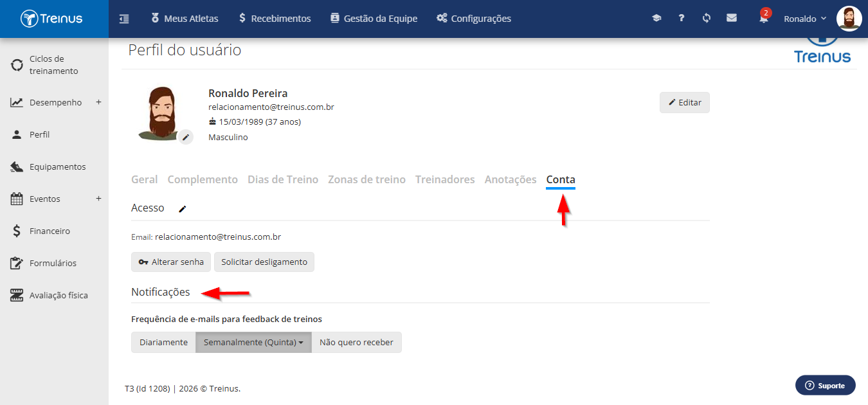Switch to the Geral tab
Viewport: 868px width, 405px height.
click(145, 179)
